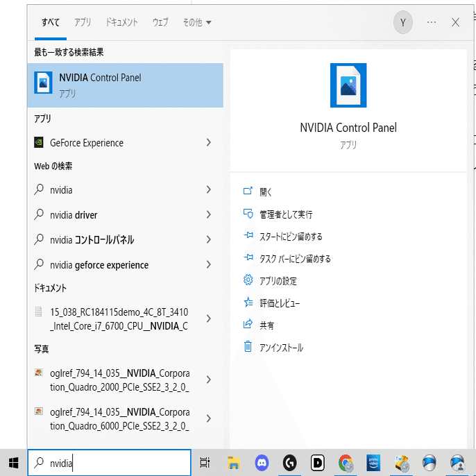Close the search panel with X

(455, 22)
